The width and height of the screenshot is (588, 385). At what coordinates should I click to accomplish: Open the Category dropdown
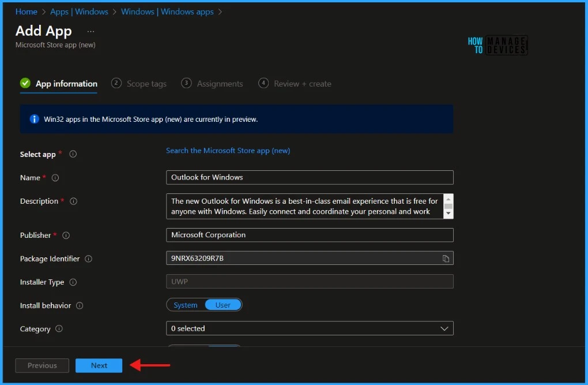[310, 328]
